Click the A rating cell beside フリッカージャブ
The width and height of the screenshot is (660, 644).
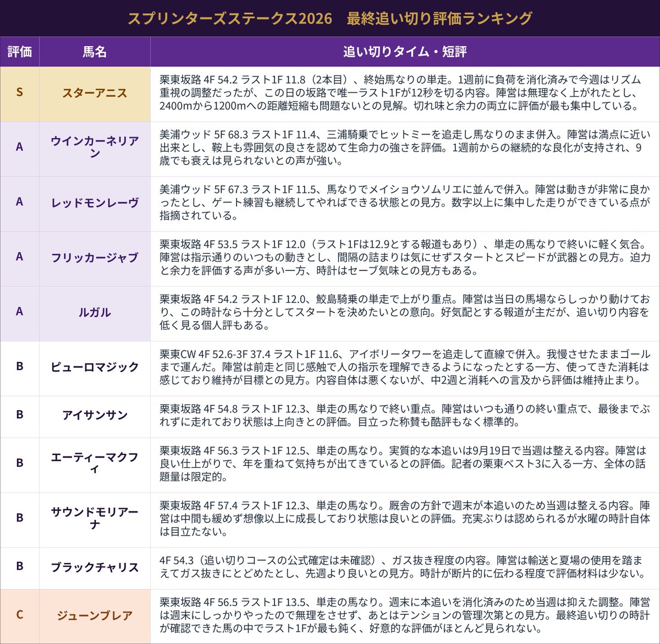20,259
